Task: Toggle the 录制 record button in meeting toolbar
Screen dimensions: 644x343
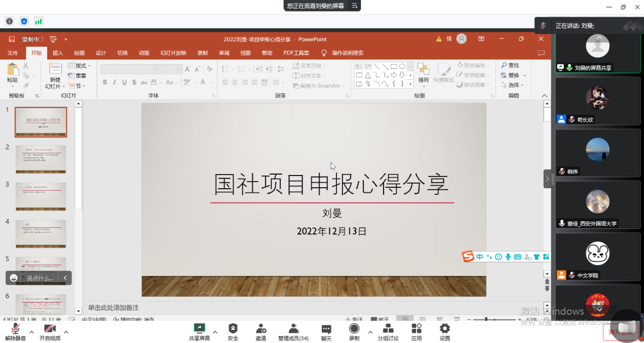Action: tap(354, 329)
